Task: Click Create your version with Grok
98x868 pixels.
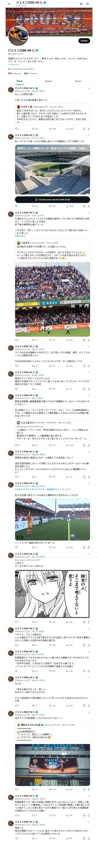Action: 52,199
